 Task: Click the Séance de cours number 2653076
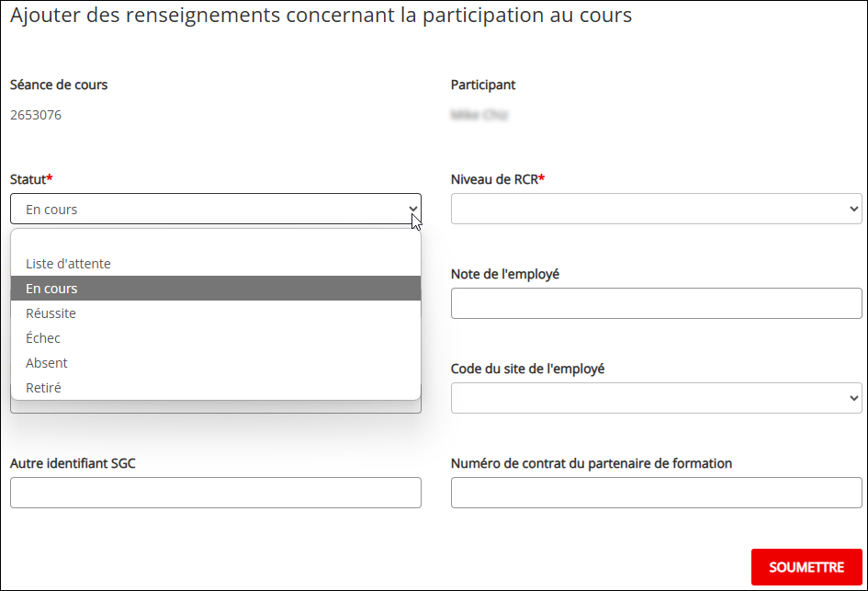36,115
